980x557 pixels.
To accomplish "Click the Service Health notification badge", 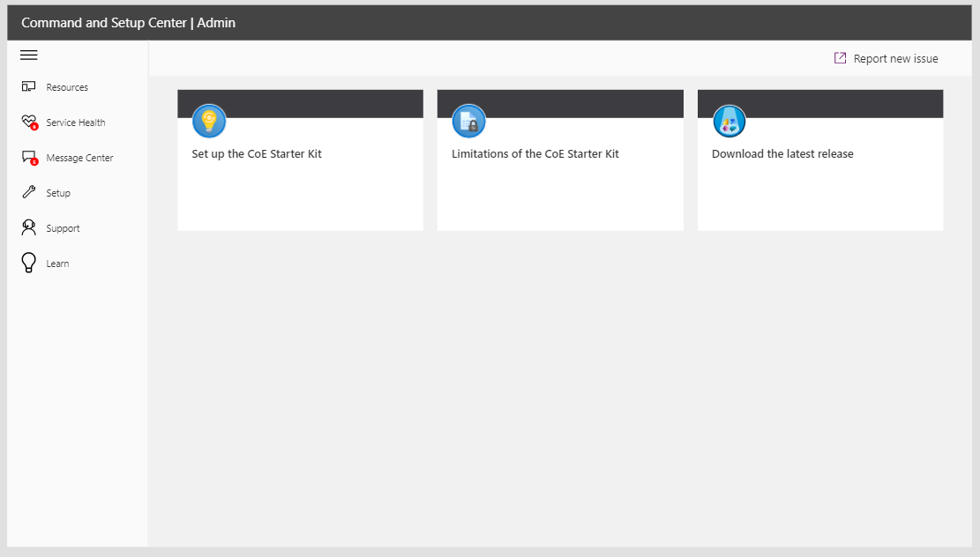I will (x=34, y=127).
